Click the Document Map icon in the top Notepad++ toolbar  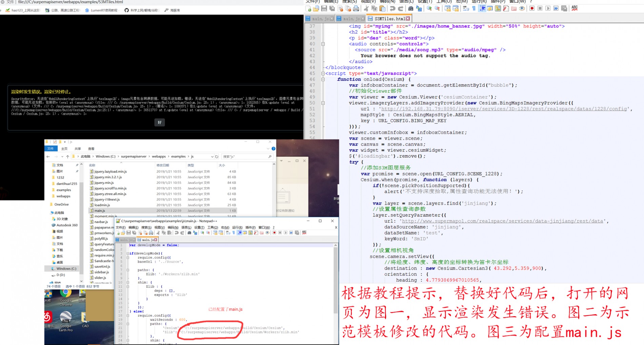point(498,8)
